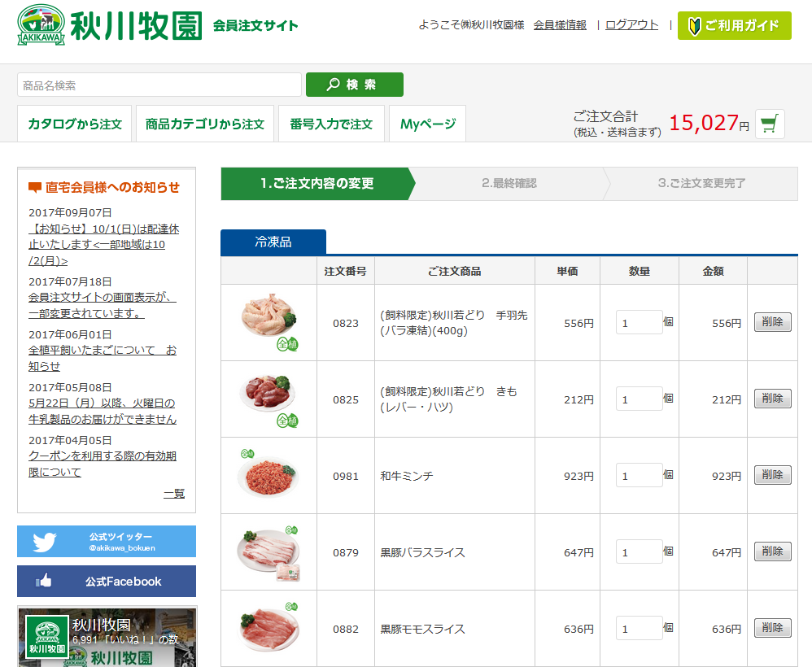Click the 3.ご注文変更完了 step

click(701, 183)
